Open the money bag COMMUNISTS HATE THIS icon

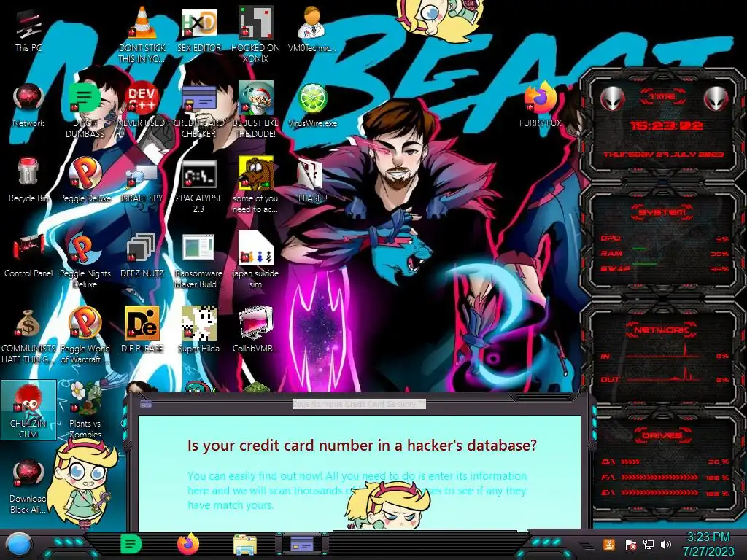coord(28,336)
